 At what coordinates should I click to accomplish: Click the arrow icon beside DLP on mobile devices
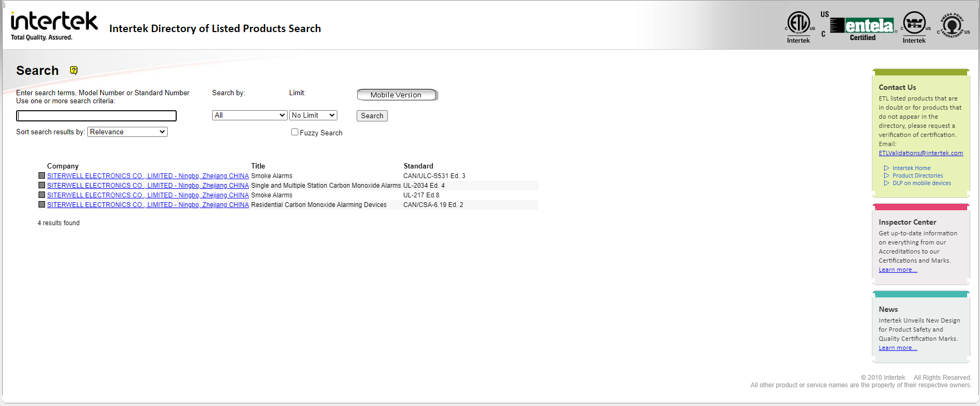(x=886, y=183)
